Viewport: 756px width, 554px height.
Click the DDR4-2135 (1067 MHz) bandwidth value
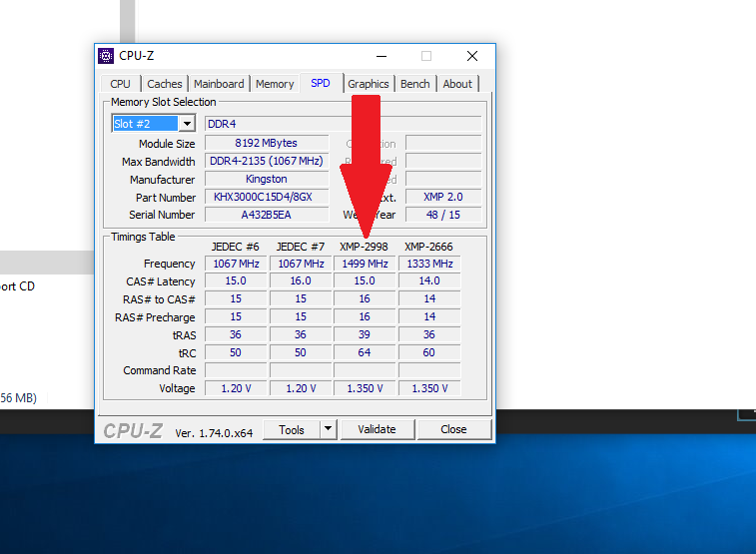tap(267, 161)
